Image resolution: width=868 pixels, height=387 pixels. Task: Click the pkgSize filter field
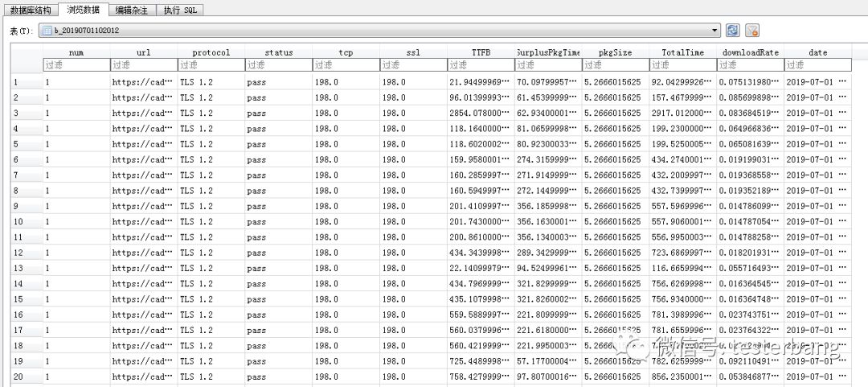tap(616, 65)
